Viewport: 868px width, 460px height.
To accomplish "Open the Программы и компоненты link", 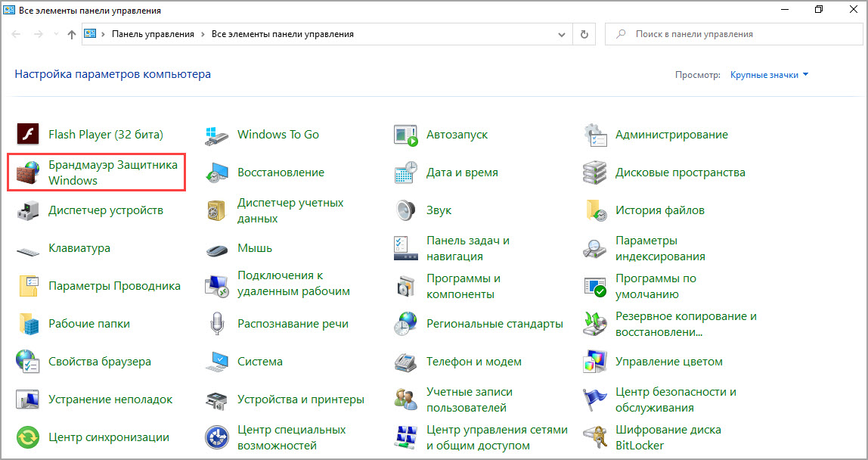I will [463, 286].
